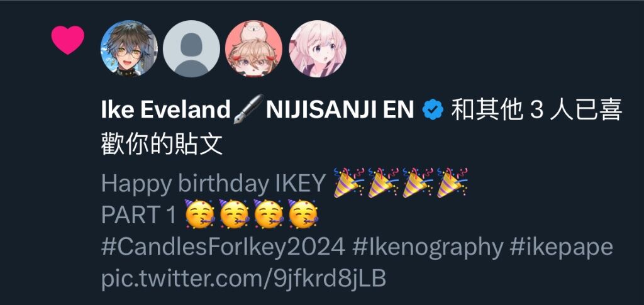Image resolution: width=644 pixels, height=305 pixels.
Task: Open the pic.twitter.com/9jfkrd8jLB link
Action: [243, 279]
